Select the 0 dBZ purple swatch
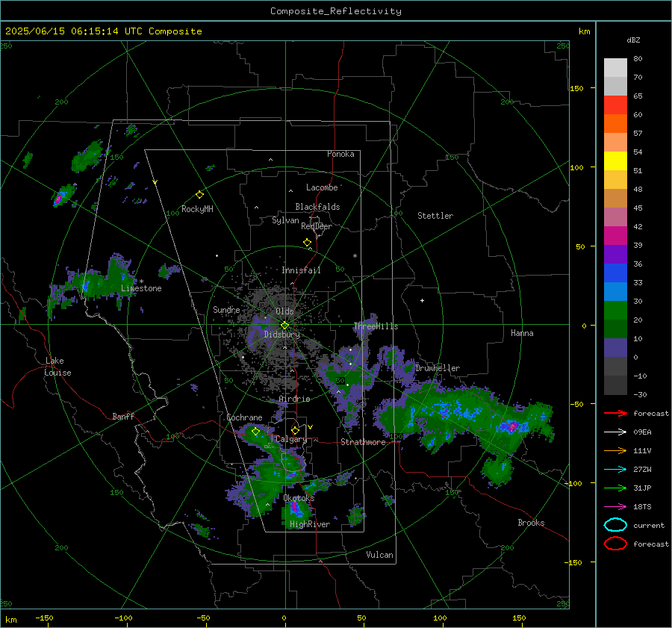 pyautogui.click(x=615, y=348)
